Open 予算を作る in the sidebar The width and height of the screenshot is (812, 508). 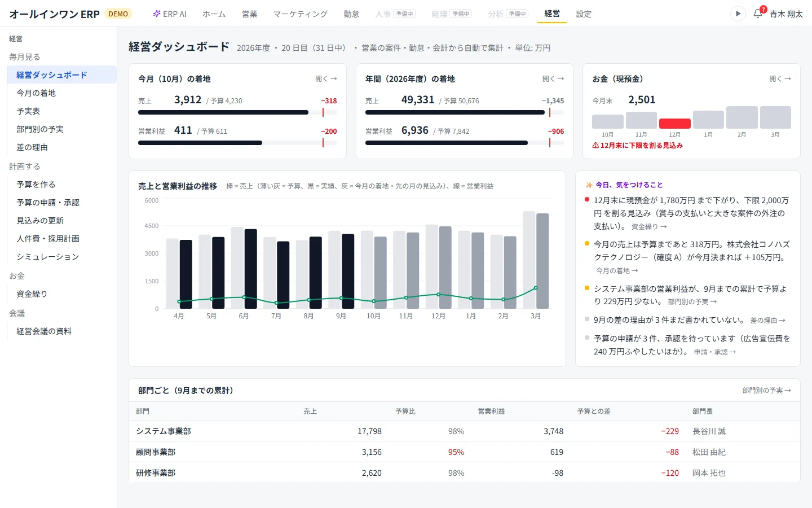pos(61,185)
